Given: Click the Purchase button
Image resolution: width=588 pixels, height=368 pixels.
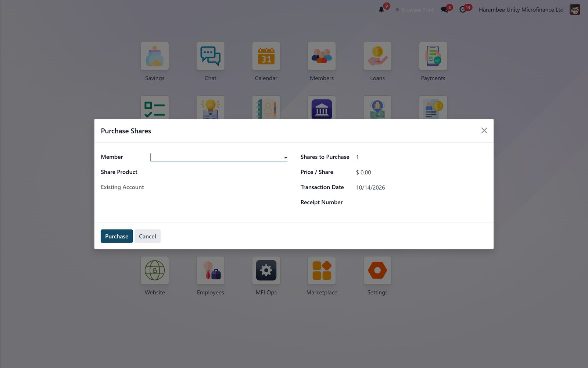Looking at the screenshot, I should [x=116, y=236].
